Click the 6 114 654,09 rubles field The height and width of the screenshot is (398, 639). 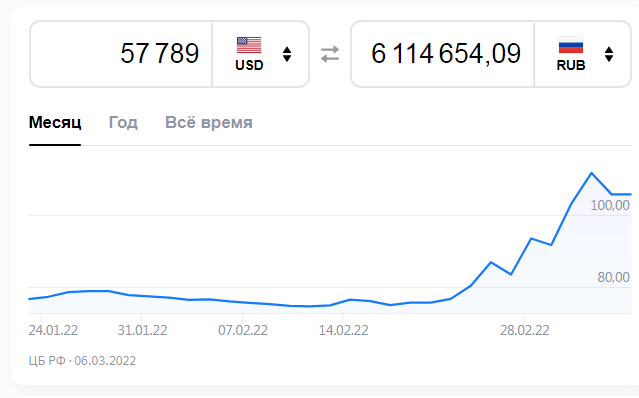point(443,54)
